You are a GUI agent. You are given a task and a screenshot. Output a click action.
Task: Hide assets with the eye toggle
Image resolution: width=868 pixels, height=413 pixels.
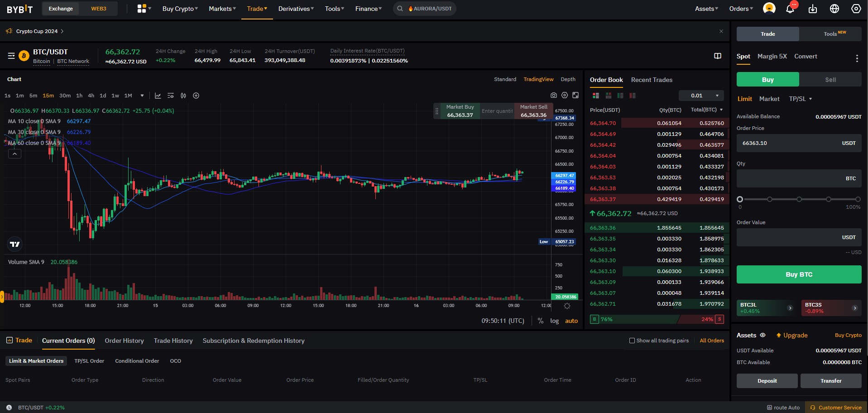(x=762, y=335)
